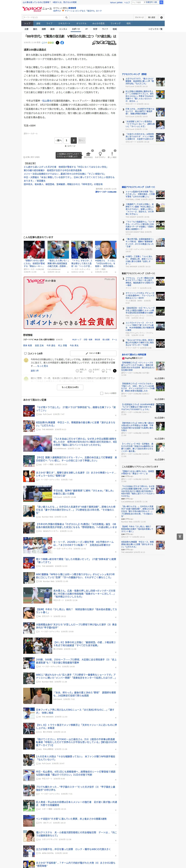Open related article about 田中将大 and 88年世代
Viewport: 186px width, 868px height.
pyautogui.click(x=63, y=184)
